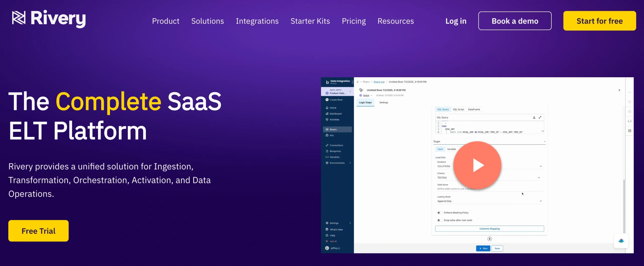Open the Database SOLUTIONS dropdown
The image size is (644, 266).
tap(489, 166)
